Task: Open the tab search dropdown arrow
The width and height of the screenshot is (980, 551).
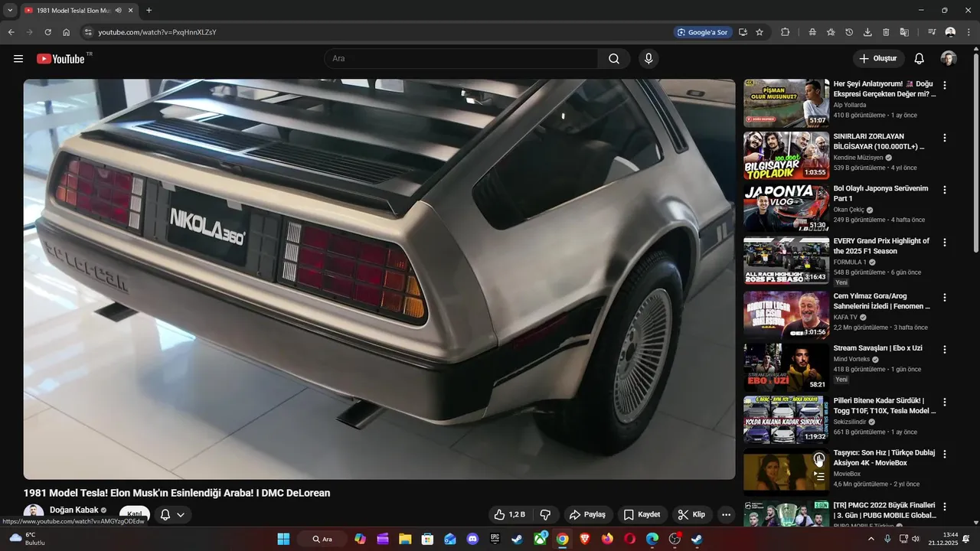Action: pyautogui.click(x=9, y=10)
